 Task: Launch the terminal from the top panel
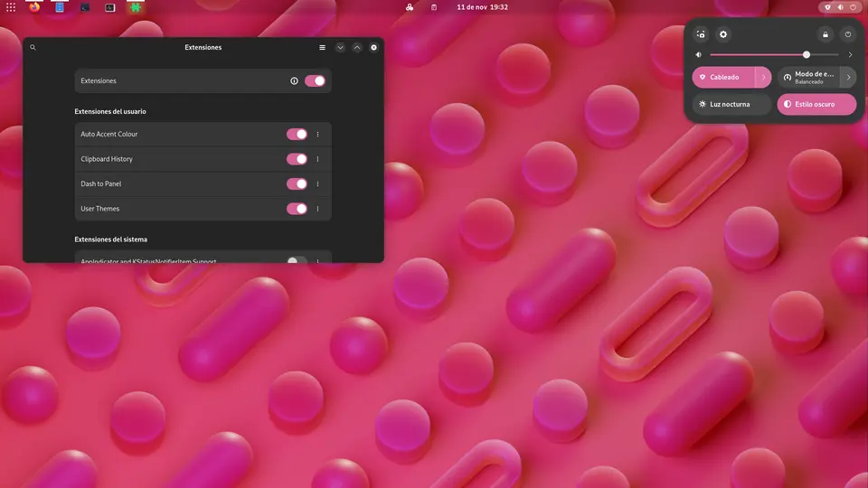tap(85, 7)
